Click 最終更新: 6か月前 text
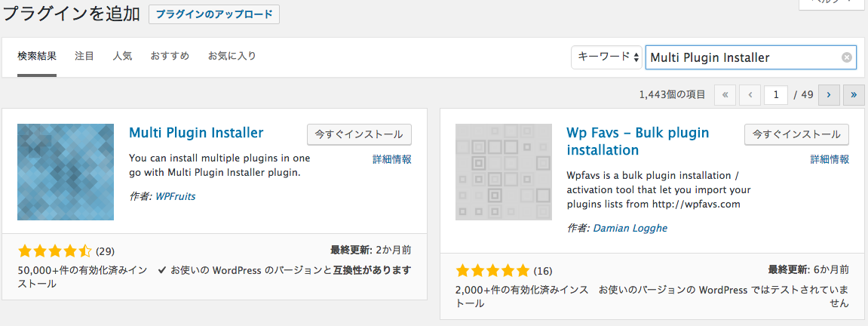The image size is (868, 326). point(808,269)
